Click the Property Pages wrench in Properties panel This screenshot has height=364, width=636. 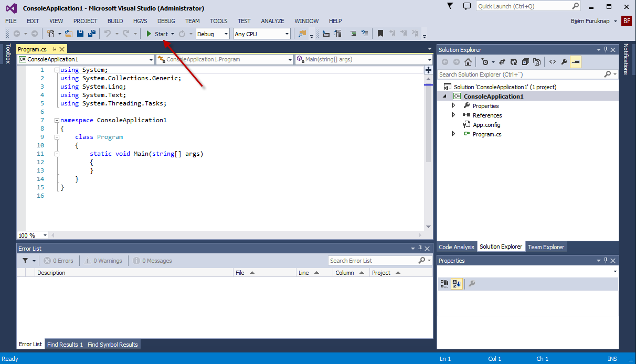[472, 284]
